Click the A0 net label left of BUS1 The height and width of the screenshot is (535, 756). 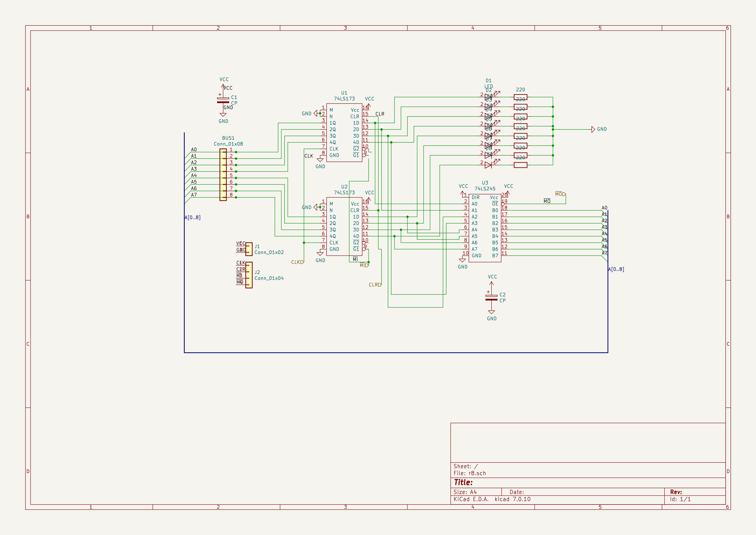pyautogui.click(x=194, y=149)
